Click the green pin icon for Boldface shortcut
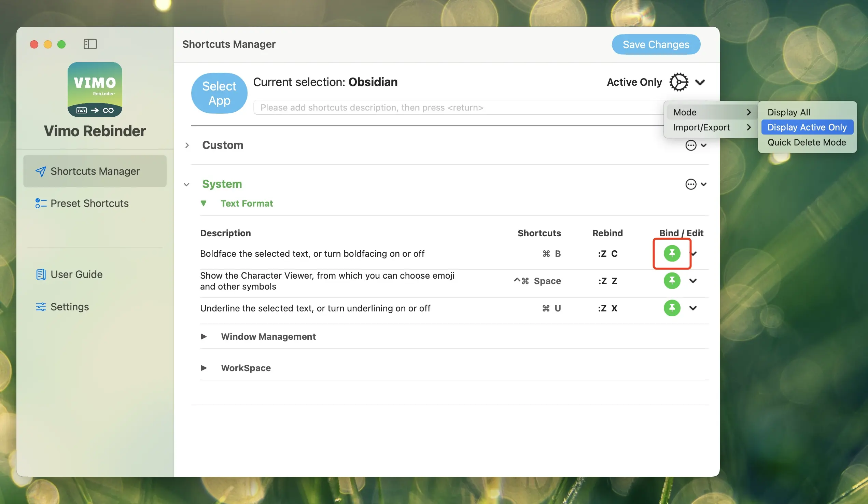The width and height of the screenshot is (868, 504). pyautogui.click(x=672, y=253)
